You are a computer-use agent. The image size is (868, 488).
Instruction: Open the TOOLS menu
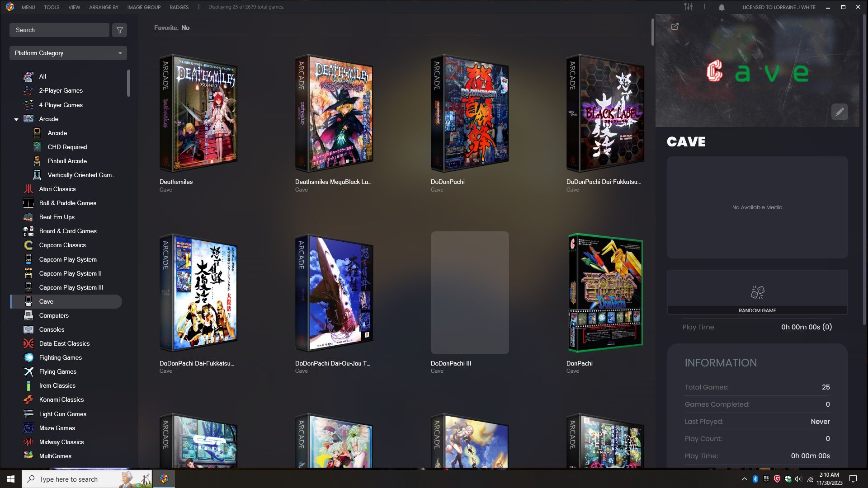[x=52, y=7]
